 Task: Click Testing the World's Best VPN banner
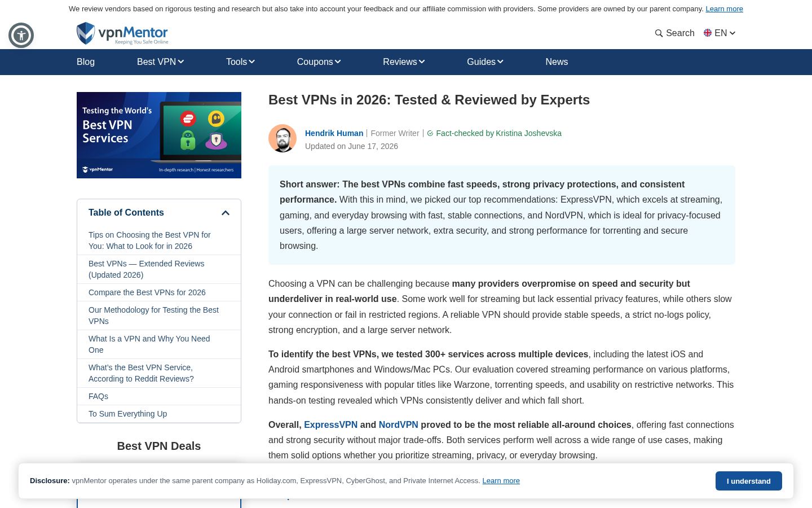point(159,135)
